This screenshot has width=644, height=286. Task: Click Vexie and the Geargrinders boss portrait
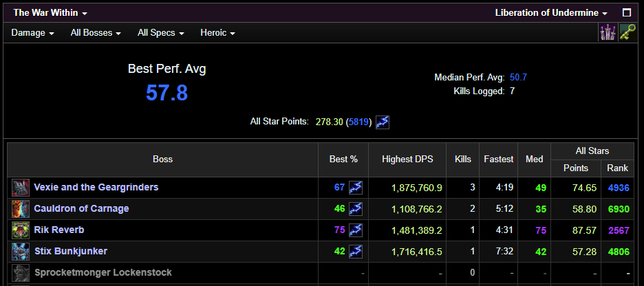point(21,188)
